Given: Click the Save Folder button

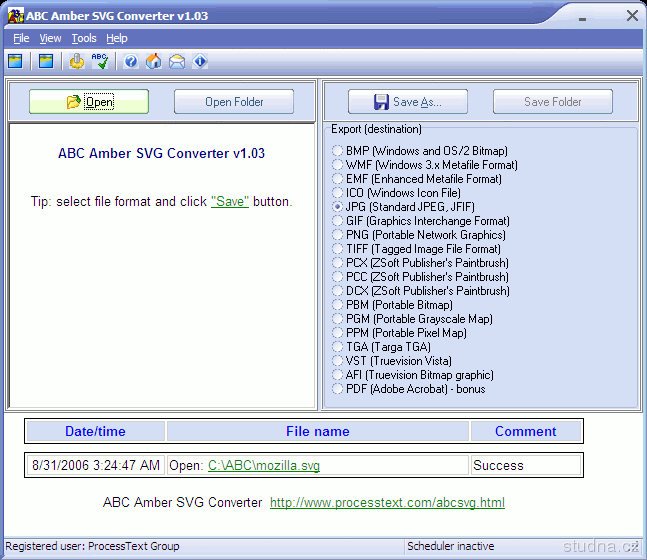Looking at the screenshot, I should pos(553,102).
